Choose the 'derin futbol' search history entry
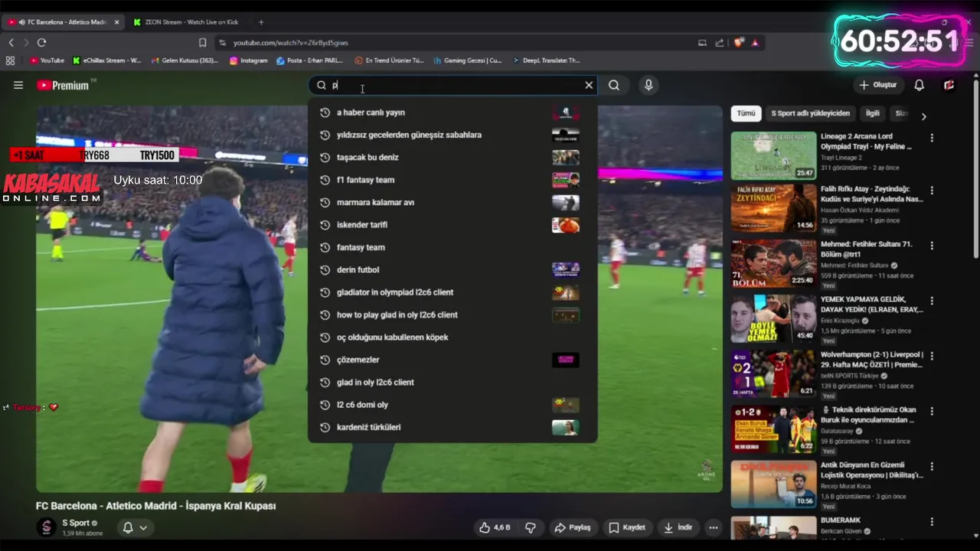 click(452, 269)
